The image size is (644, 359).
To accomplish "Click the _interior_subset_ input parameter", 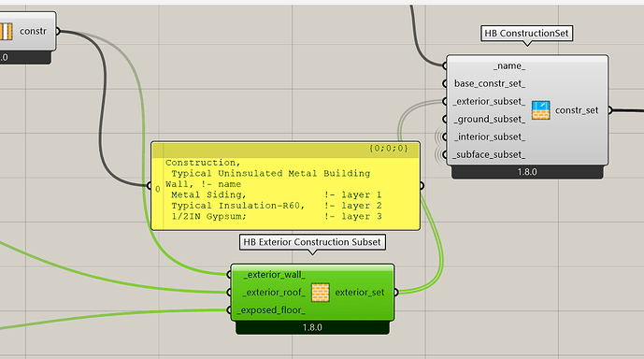I will coord(490,136).
